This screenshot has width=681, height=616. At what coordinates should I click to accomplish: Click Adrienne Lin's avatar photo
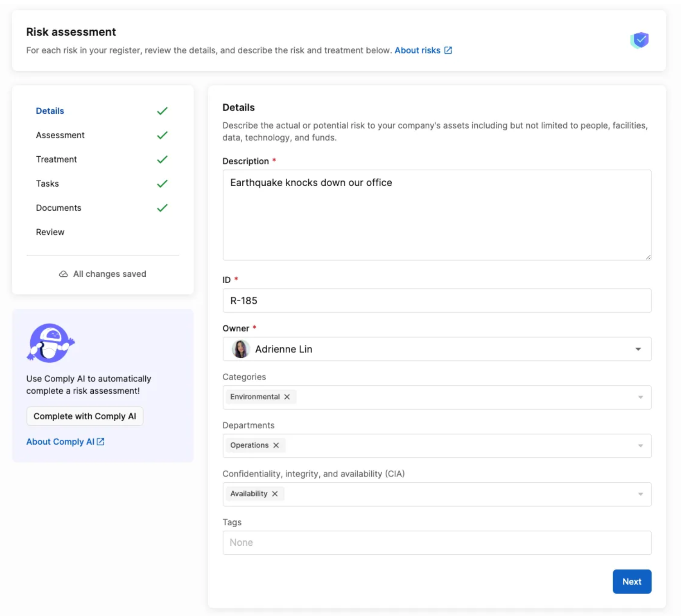pos(240,349)
